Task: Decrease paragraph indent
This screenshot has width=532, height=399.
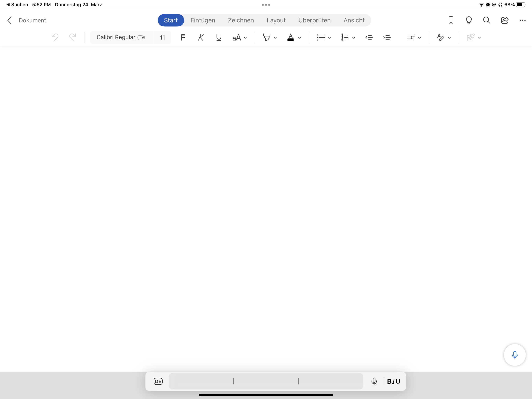Action: pos(369,37)
